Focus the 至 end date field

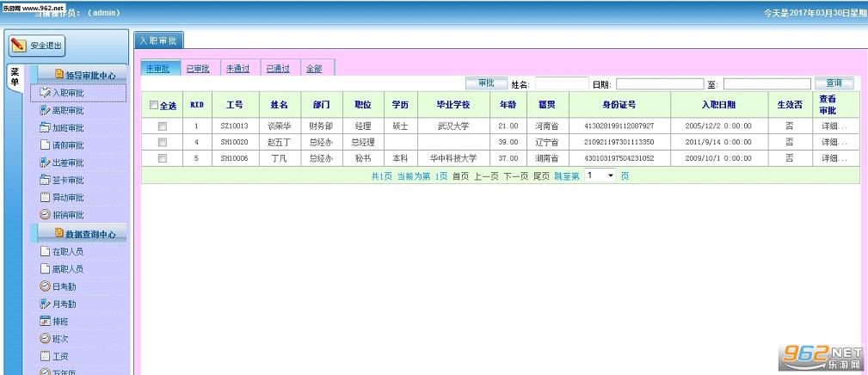[767, 83]
